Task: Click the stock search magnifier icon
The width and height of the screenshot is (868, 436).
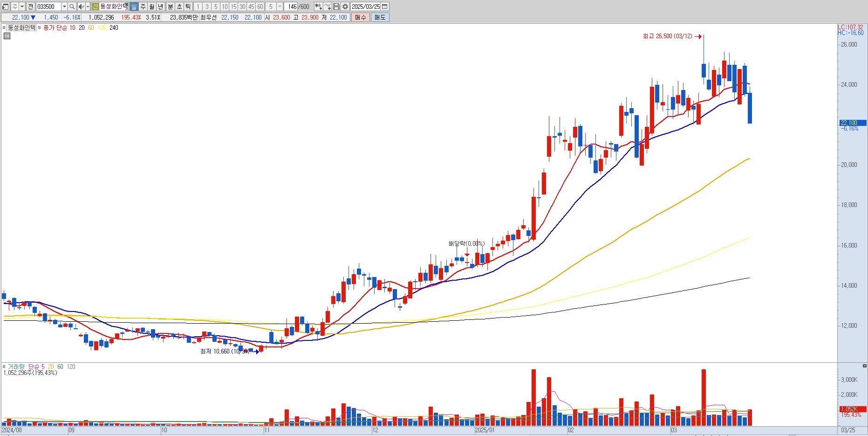Action: (72, 7)
